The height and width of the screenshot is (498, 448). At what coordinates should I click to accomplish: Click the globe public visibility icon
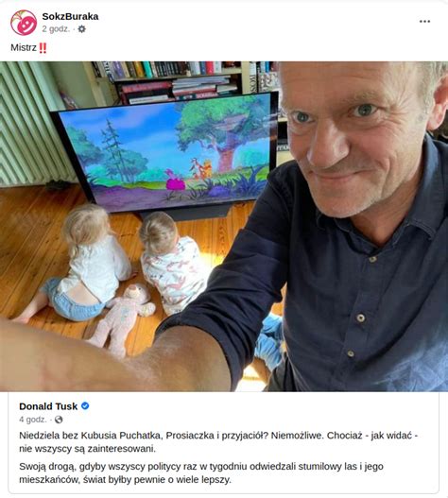(x=59, y=420)
